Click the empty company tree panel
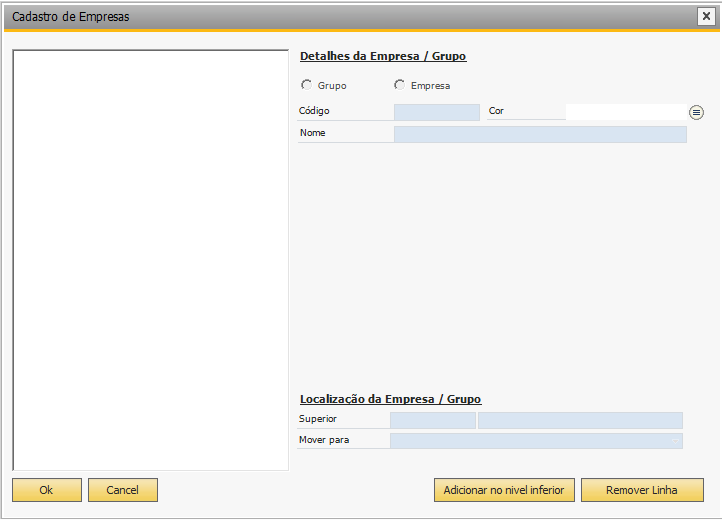The height and width of the screenshot is (520, 722). (151, 260)
